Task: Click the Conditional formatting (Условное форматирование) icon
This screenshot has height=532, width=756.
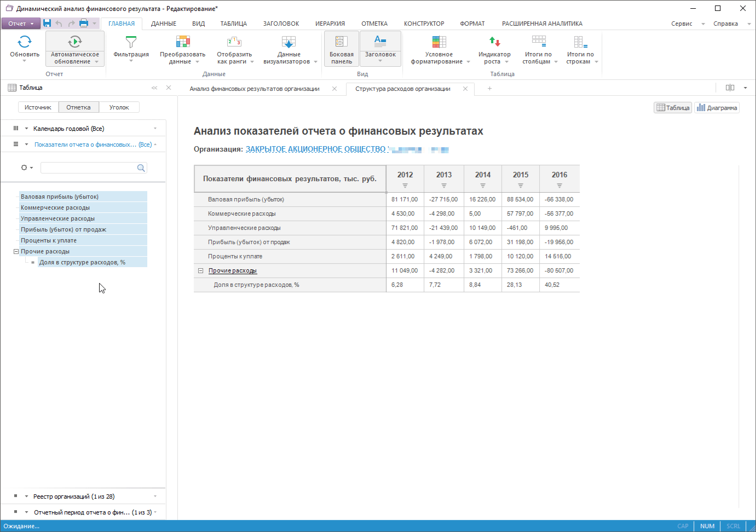Action: (439, 42)
